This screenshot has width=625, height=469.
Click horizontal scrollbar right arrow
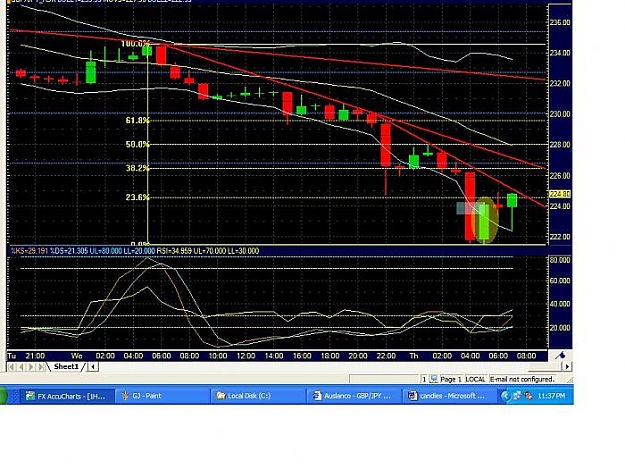(x=568, y=366)
